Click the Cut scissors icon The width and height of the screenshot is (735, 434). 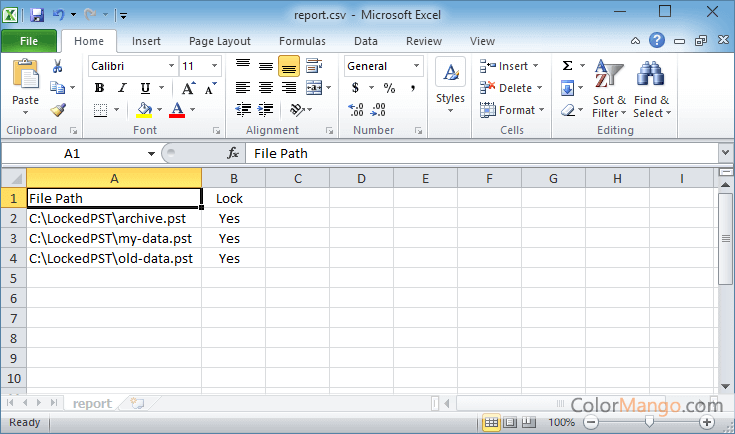coord(58,66)
